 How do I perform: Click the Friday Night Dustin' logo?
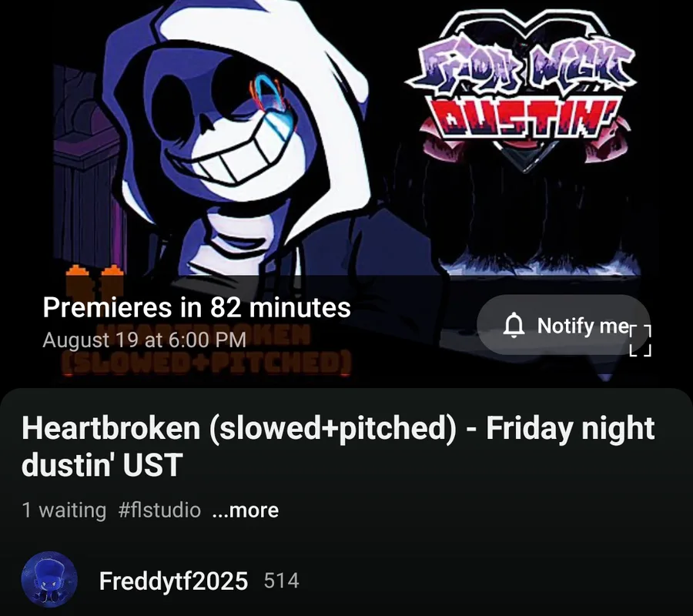pos(521,91)
